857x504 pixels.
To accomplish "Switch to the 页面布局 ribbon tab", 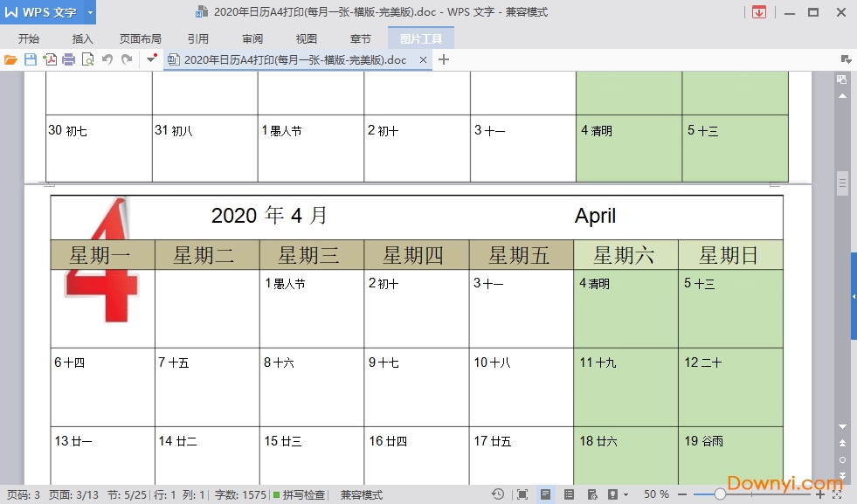I will pyautogui.click(x=140, y=38).
